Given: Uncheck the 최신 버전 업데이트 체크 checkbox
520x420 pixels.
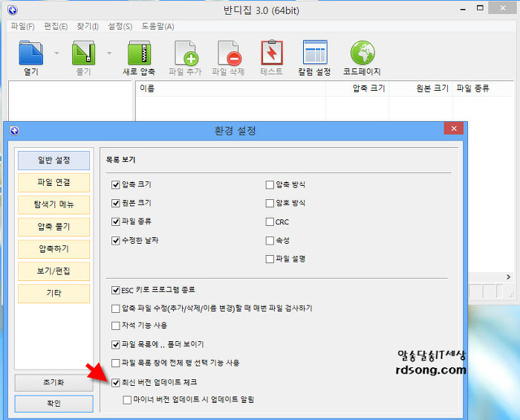Looking at the screenshot, I should click(116, 382).
